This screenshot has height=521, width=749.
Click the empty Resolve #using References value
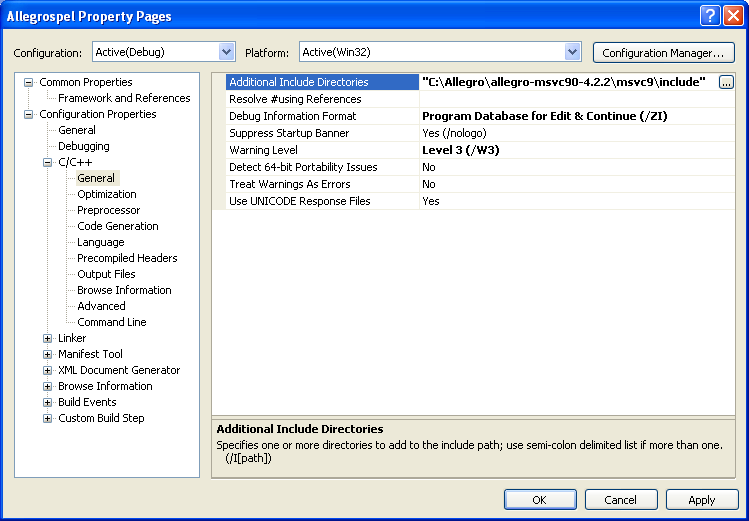pyautogui.click(x=577, y=99)
